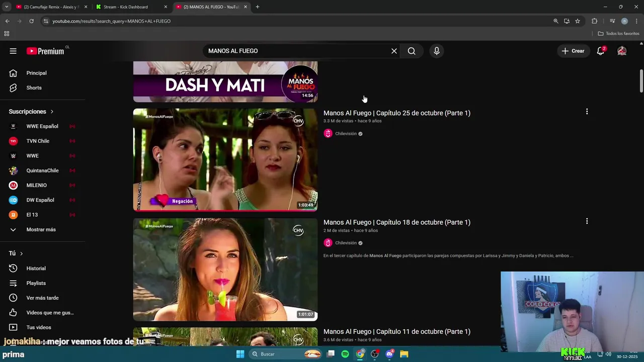This screenshot has height=362, width=644.
Task: Expand the Tú section chevron
Action: [21, 253]
